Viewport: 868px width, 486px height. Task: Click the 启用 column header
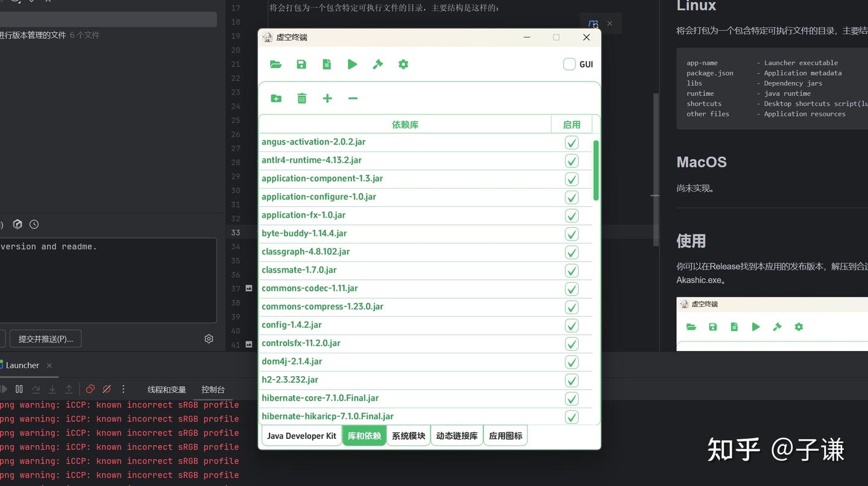pyautogui.click(x=571, y=125)
